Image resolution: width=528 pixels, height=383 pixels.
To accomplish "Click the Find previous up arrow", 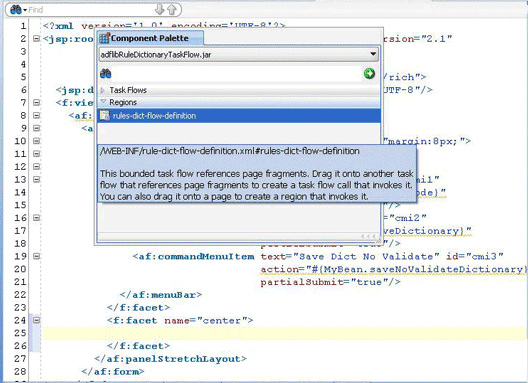I will [172, 9].
